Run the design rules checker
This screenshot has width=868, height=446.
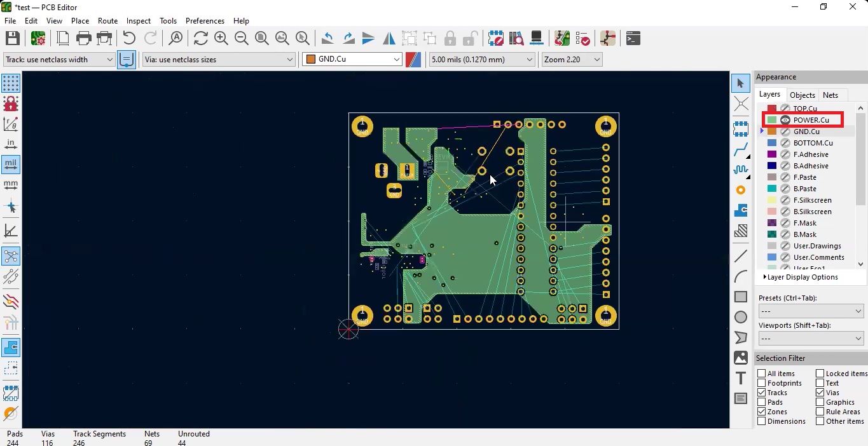click(x=582, y=38)
